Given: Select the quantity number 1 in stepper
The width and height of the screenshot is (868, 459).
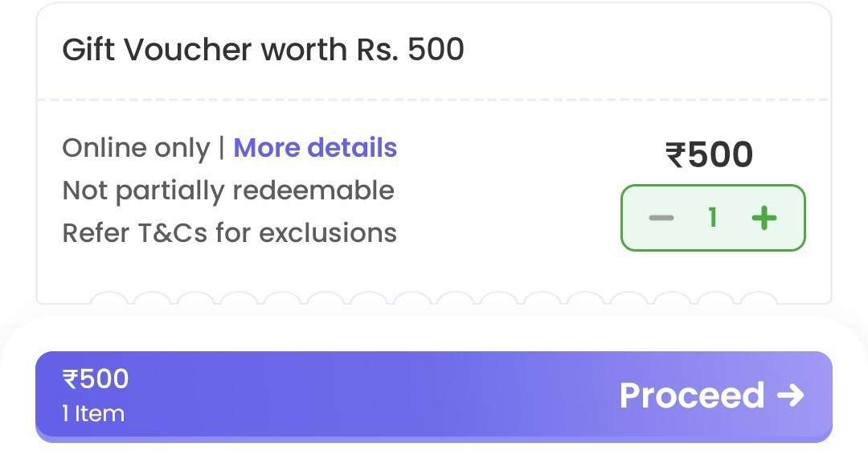Looking at the screenshot, I should click(x=712, y=218).
